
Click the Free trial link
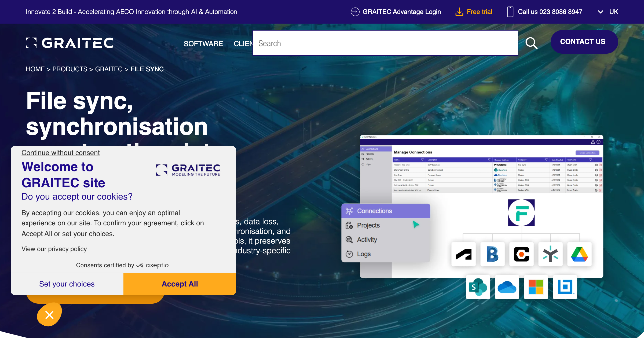point(480,12)
